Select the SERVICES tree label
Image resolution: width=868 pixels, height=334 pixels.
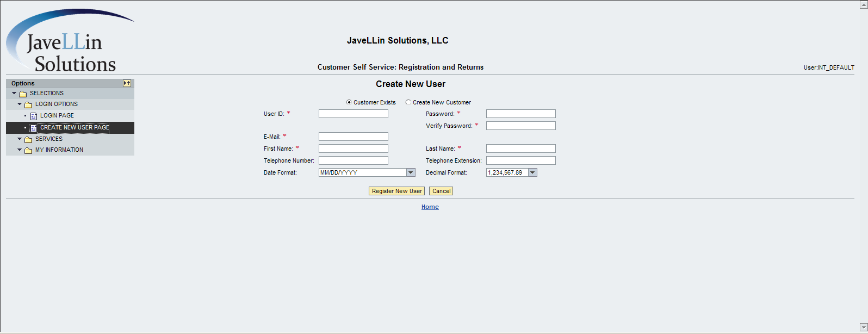click(x=49, y=139)
